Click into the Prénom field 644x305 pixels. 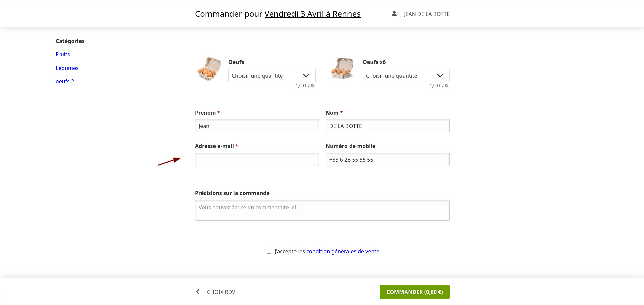[x=257, y=126]
